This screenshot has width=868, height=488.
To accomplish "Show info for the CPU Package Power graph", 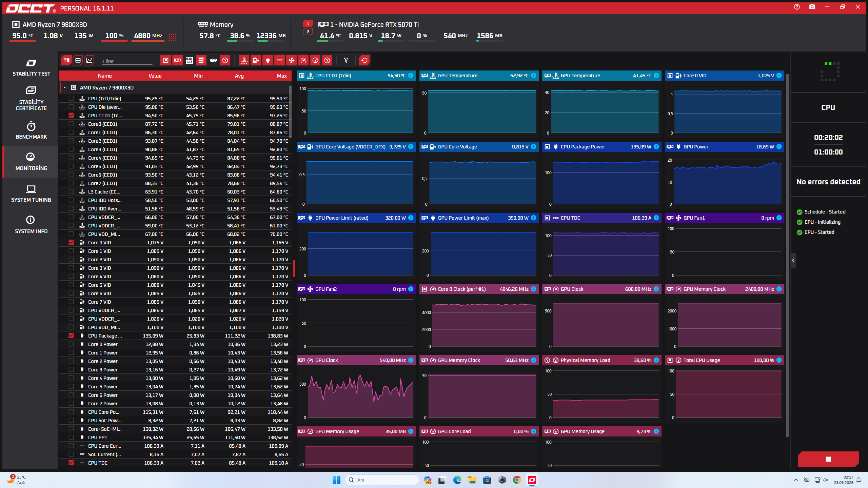I will pos(656,147).
